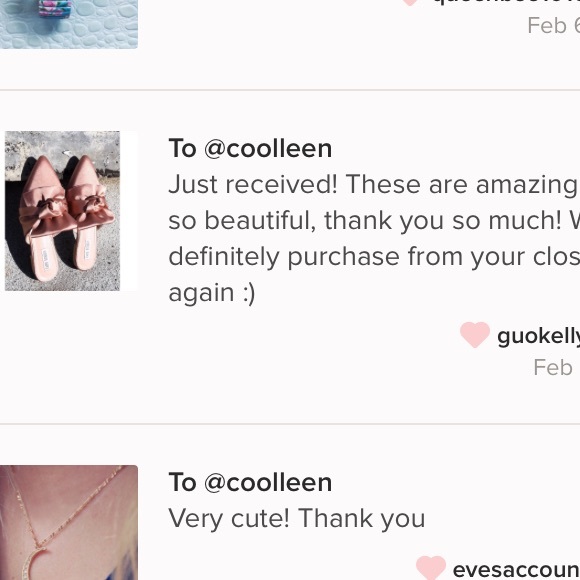The image size is (580, 580).
Task: Click the cropped username at top edge
Action: click(507, 3)
